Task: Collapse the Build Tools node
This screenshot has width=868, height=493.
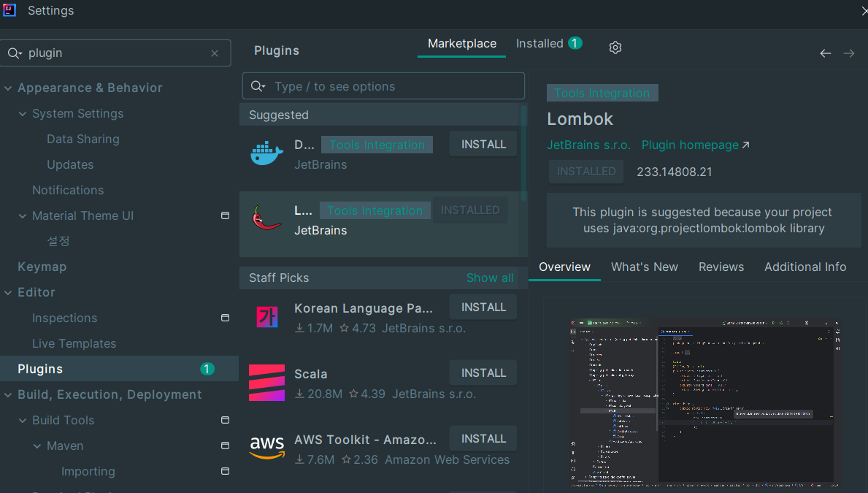Action: pyautogui.click(x=22, y=421)
